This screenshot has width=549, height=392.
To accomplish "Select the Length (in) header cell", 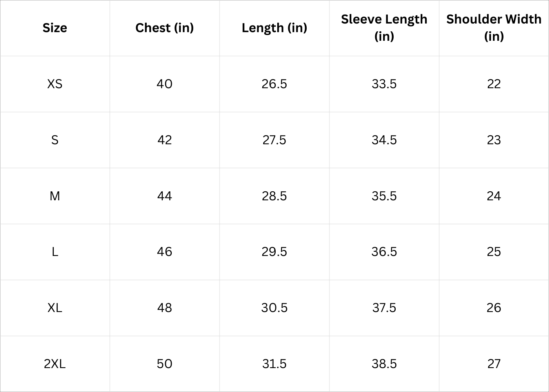I will pyautogui.click(x=274, y=28).
